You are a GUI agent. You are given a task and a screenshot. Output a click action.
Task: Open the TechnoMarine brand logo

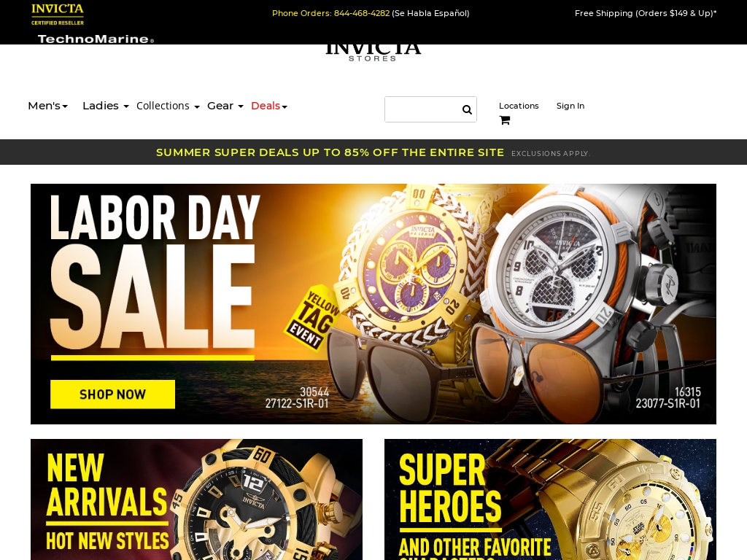96,39
